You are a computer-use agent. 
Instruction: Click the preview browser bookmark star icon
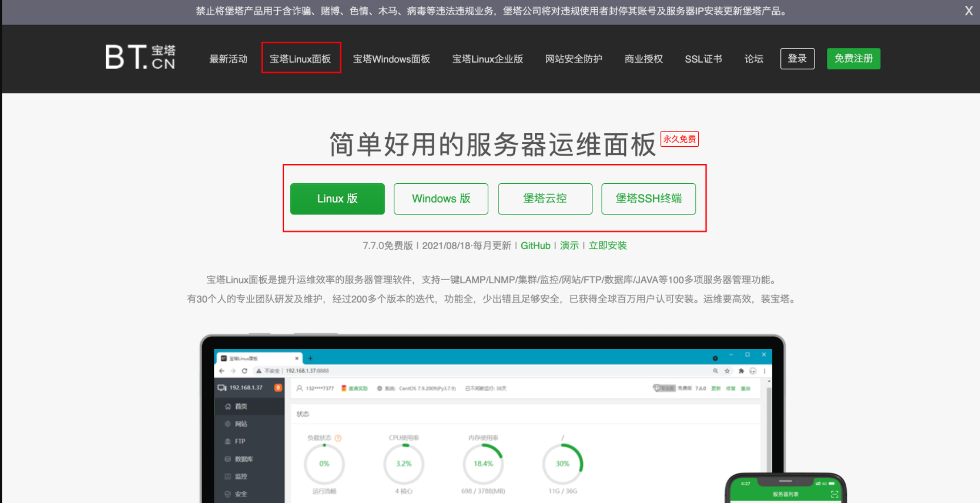727,371
